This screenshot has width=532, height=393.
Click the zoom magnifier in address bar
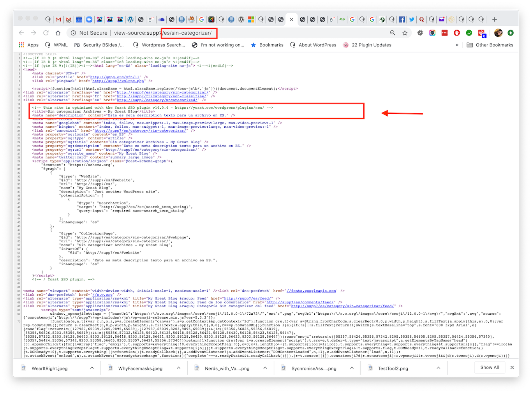click(393, 33)
